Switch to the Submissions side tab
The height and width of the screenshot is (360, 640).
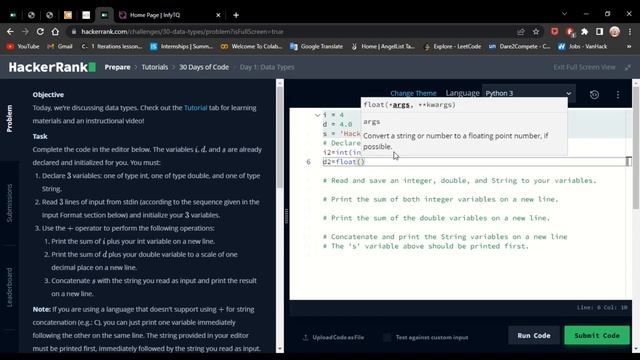(x=9, y=203)
